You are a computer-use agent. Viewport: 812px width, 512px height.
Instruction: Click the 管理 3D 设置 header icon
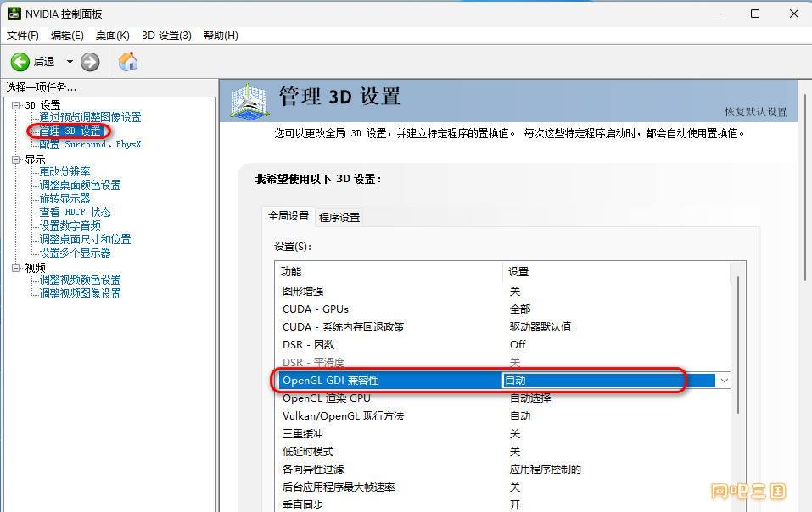[x=249, y=101]
